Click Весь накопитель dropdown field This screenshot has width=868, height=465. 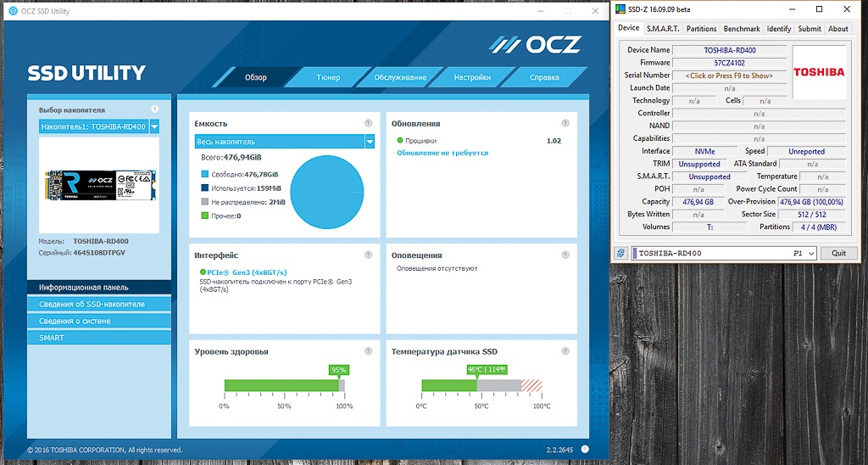(285, 142)
